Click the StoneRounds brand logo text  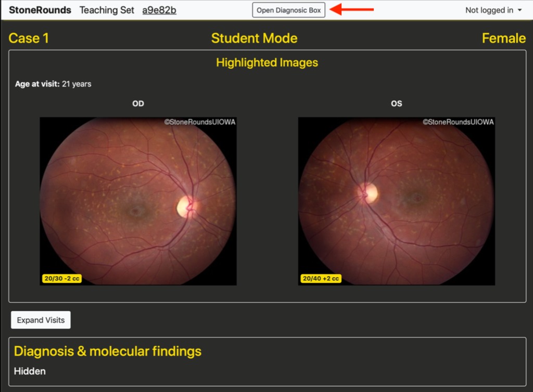pos(40,10)
